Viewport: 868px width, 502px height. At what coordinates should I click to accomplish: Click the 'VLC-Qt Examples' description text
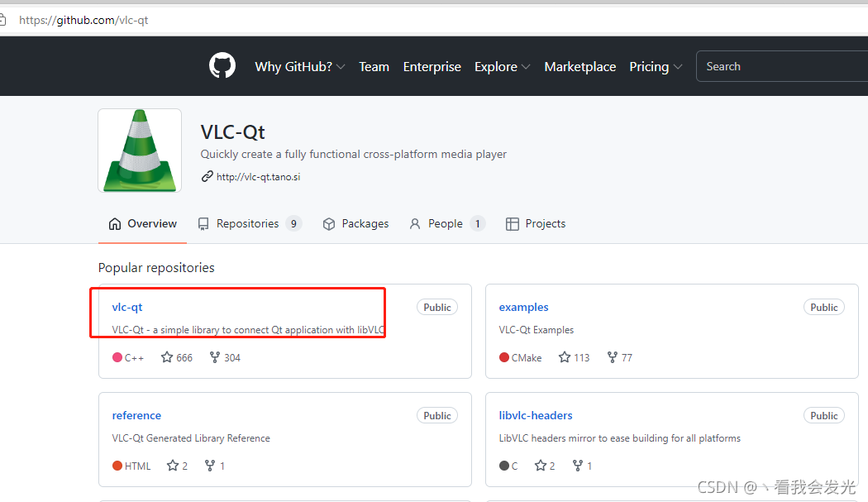[536, 330]
